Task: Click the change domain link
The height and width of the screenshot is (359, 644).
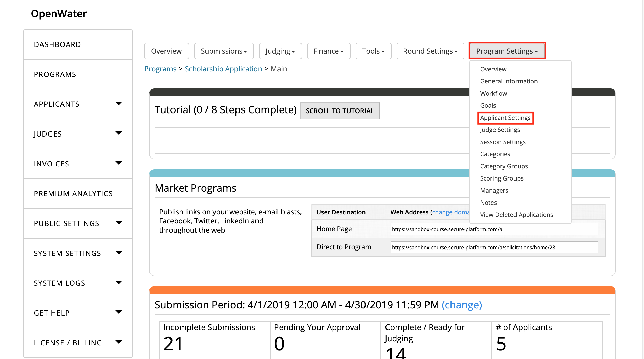Action: click(x=451, y=212)
